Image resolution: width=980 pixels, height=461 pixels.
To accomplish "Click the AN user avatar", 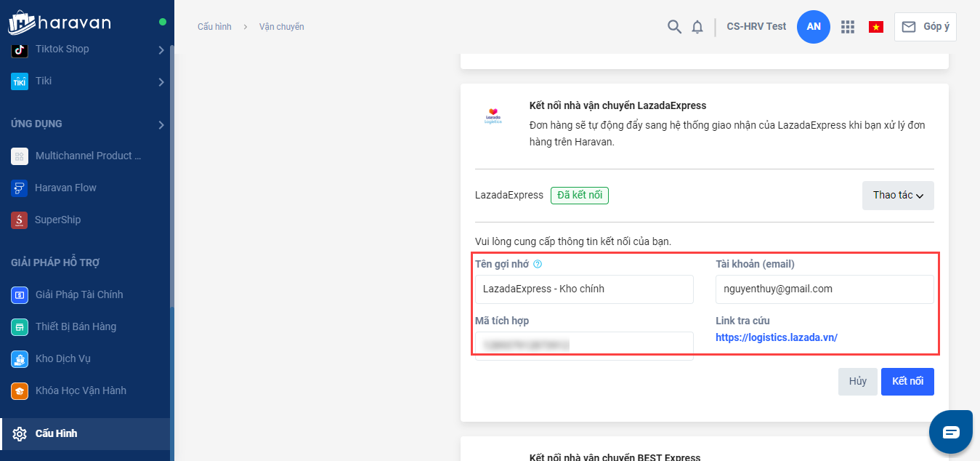I will 814,27.
